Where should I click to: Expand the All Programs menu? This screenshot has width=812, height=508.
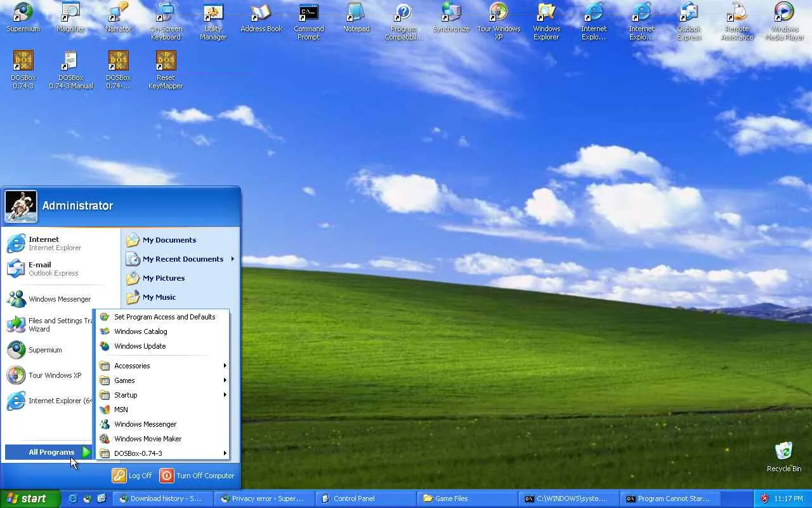point(49,452)
